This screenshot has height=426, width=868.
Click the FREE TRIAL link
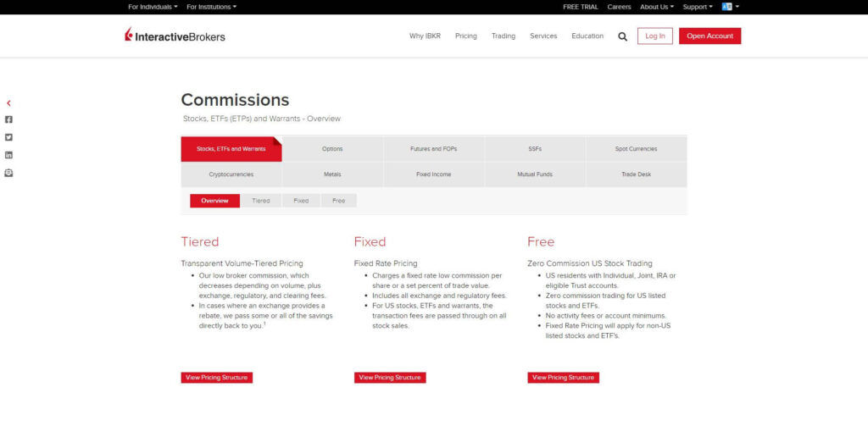point(580,7)
